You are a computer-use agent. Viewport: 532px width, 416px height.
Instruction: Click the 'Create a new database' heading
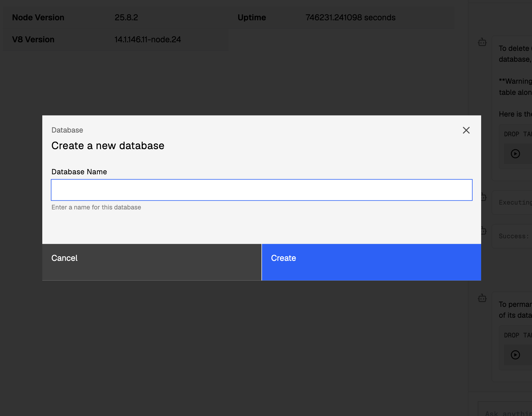pos(108,145)
